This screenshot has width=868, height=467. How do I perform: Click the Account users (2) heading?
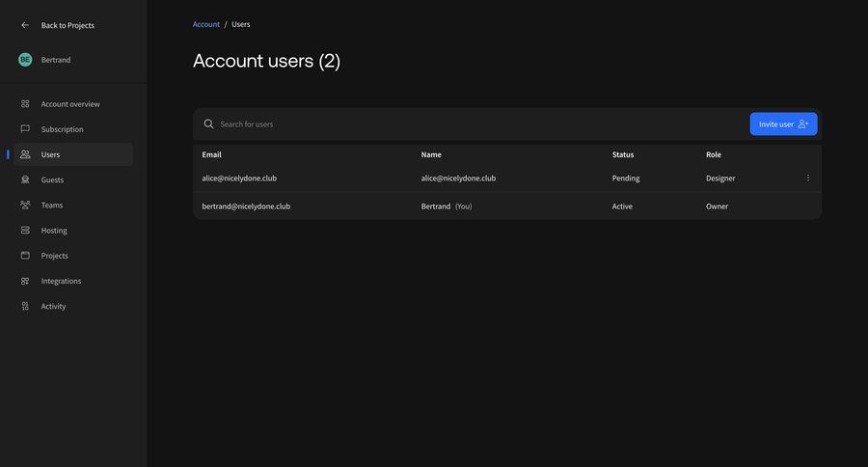pyautogui.click(x=266, y=61)
